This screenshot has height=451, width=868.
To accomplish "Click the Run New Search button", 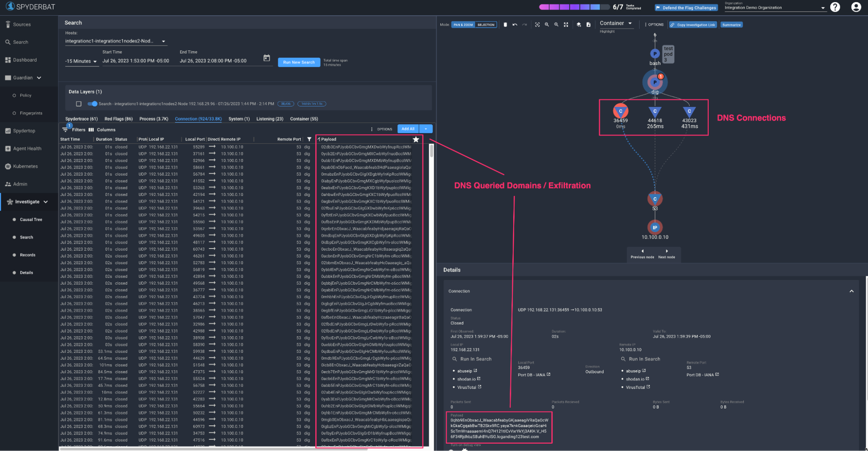I will point(299,63).
